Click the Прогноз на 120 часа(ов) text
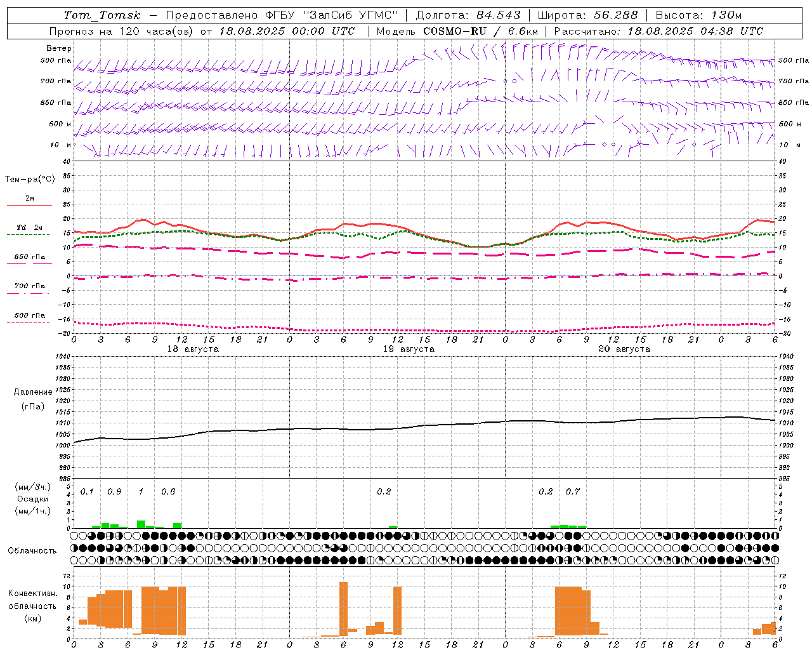Image resolution: width=812 pixels, height=650 pixels. pos(122,31)
